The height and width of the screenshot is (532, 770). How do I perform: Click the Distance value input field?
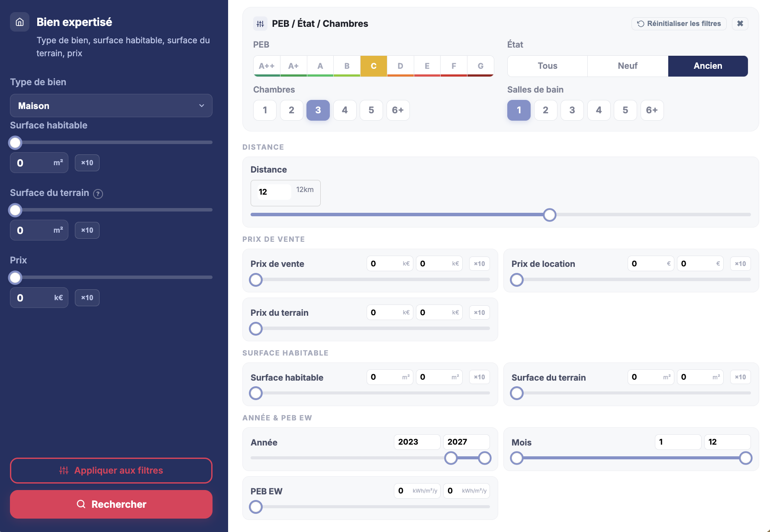[274, 192]
